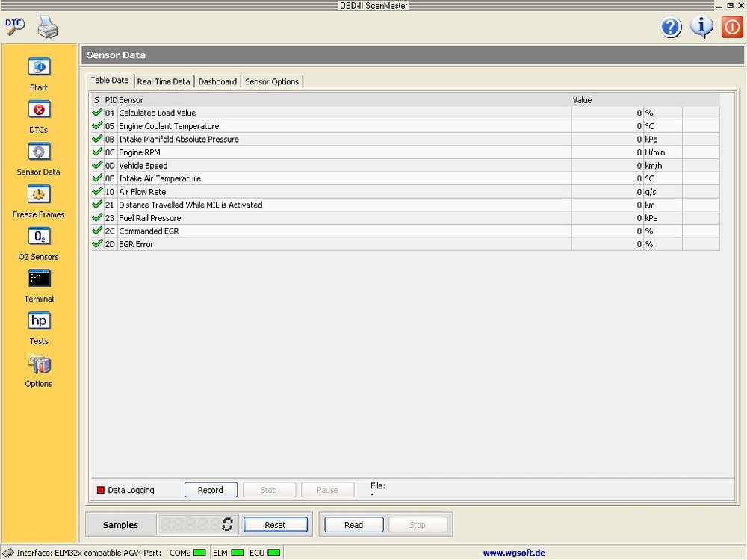Click the Read button
The height and width of the screenshot is (560, 747).
(x=353, y=525)
